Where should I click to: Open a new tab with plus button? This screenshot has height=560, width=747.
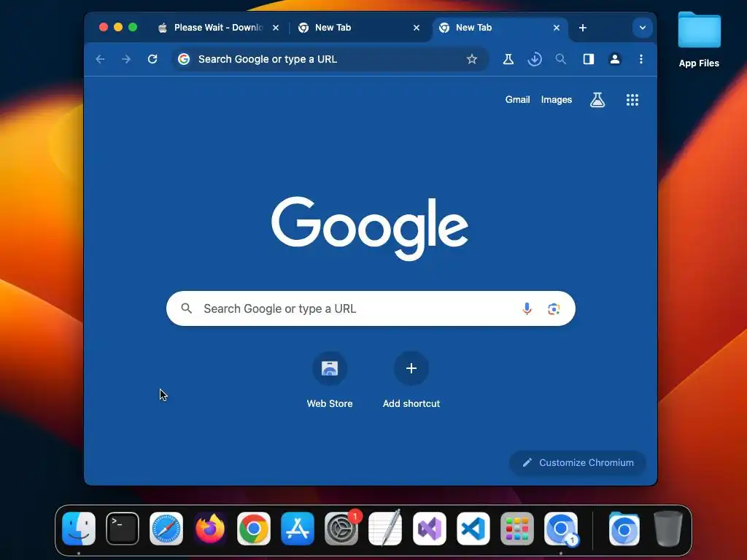coord(583,28)
